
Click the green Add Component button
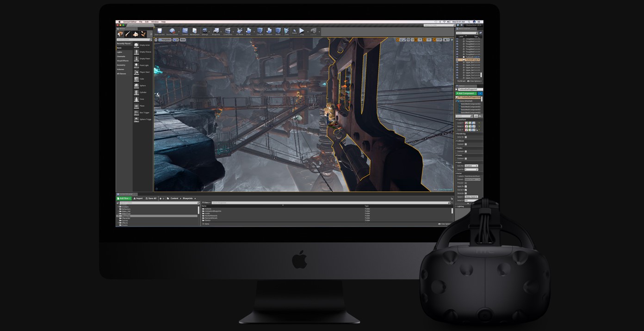tap(466, 93)
